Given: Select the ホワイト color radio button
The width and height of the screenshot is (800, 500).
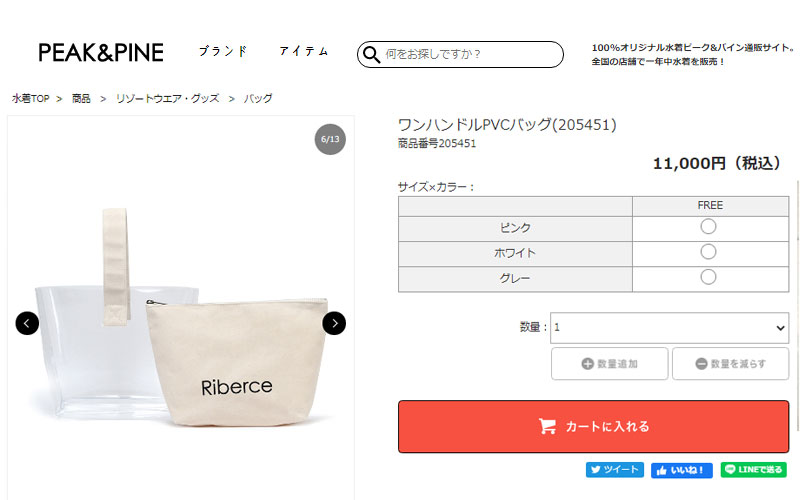Looking at the screenshot, I should [709, 252].
